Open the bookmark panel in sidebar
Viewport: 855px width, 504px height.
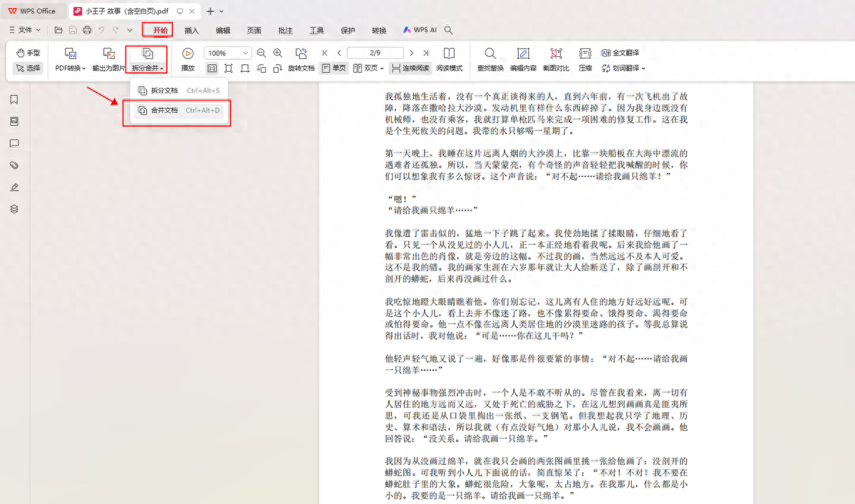click(x=14, y=100)
